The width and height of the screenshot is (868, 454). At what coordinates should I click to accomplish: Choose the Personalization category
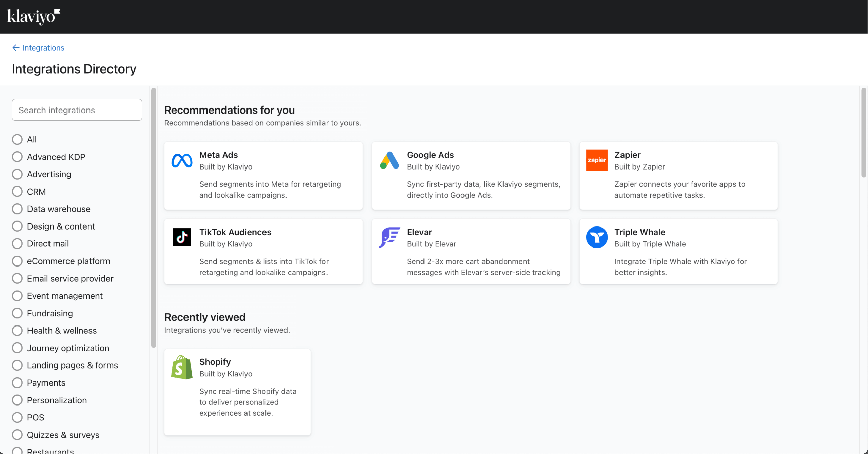(x=17, y=400)
